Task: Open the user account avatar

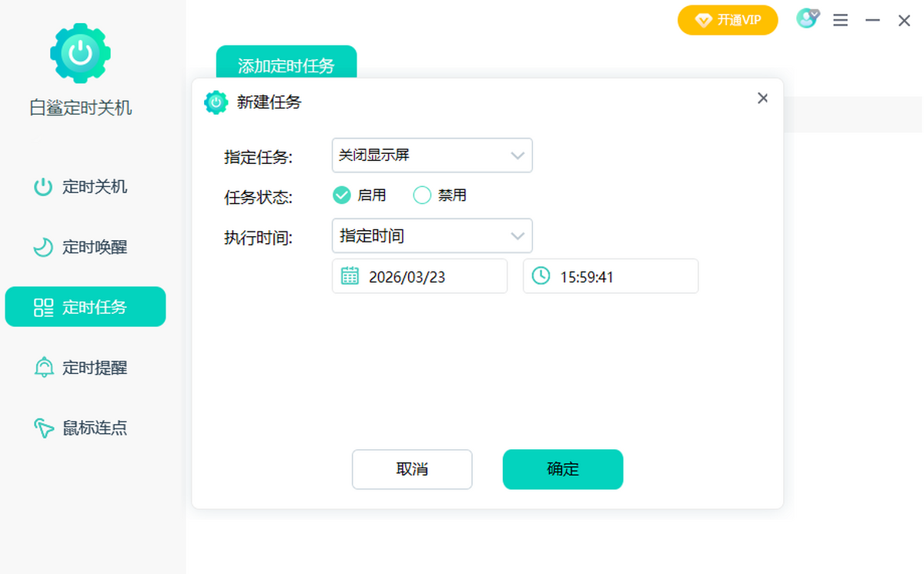Action: (806, 19)
